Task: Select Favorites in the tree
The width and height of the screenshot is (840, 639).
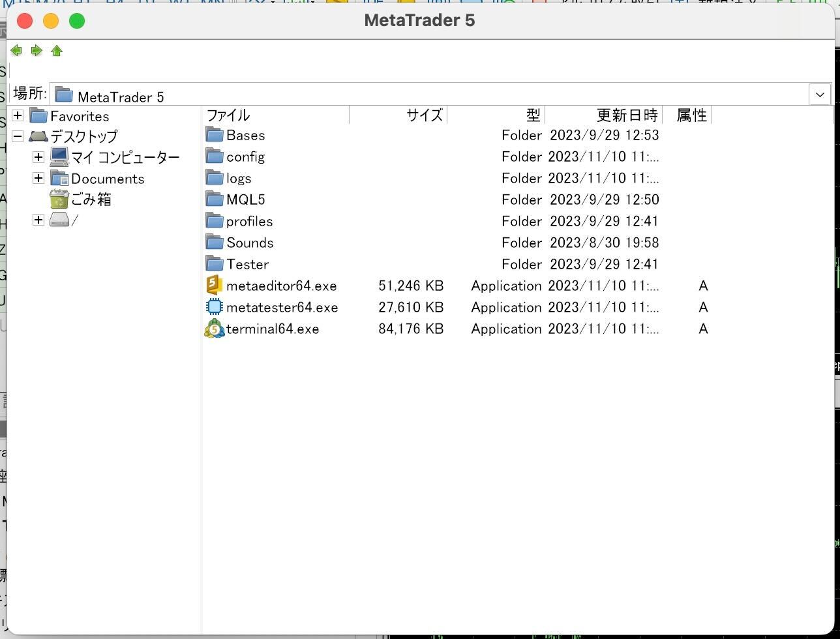Action: click(80, 116)
